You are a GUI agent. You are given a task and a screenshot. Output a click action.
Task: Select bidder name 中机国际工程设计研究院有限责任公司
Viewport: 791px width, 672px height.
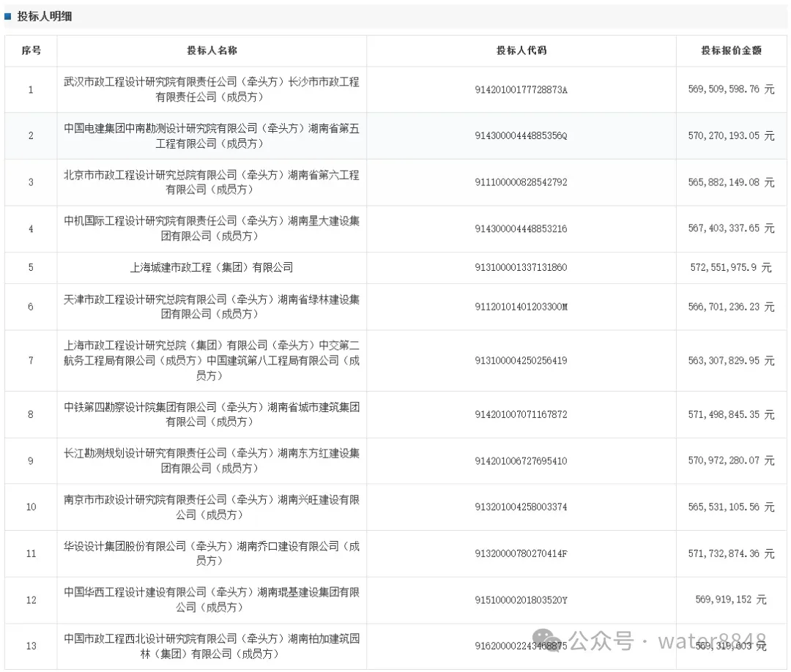tap(150, 221)
